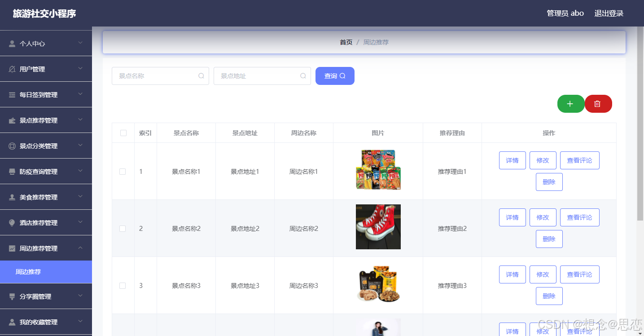Image resolution: width=644 pixels, height=336 pixels.
Task: Click the icon beside 景点推荐管理
Action: coord(12,120)
